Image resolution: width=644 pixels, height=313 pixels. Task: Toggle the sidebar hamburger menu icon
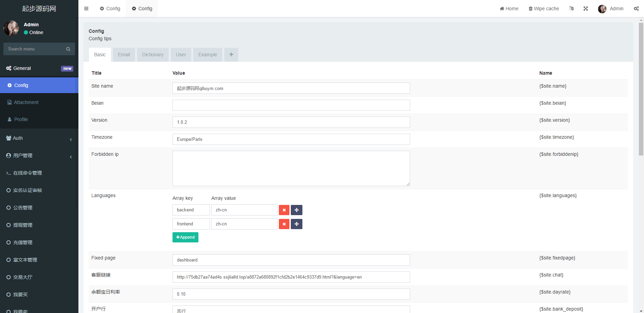tap(86, 9)
